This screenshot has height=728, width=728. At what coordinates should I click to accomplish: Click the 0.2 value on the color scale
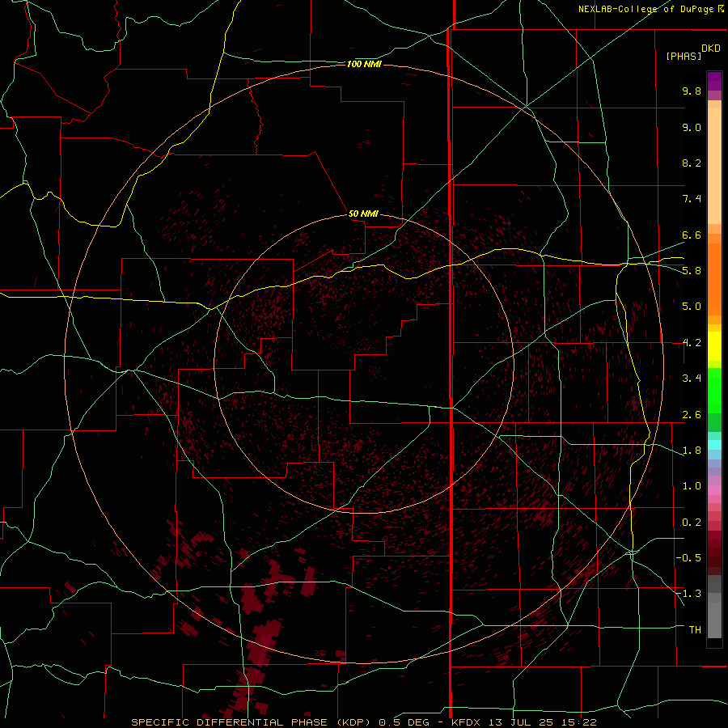(692, 523)
